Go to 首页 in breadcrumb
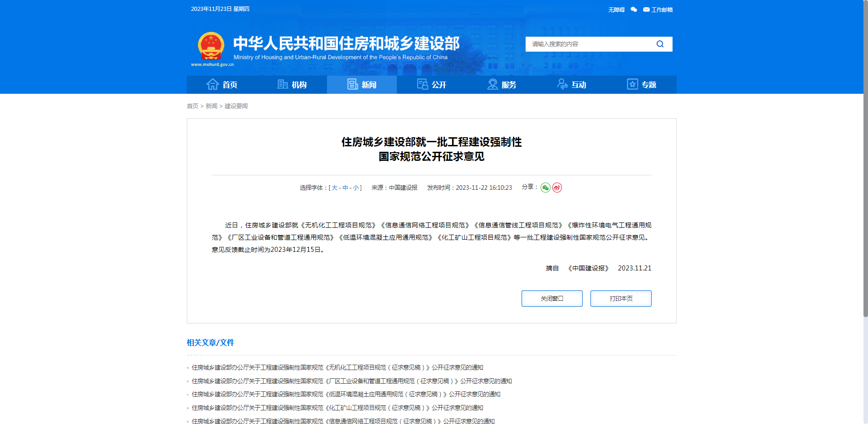The width and height of the screenshot is (868, 424). click(x=192, y=106)
